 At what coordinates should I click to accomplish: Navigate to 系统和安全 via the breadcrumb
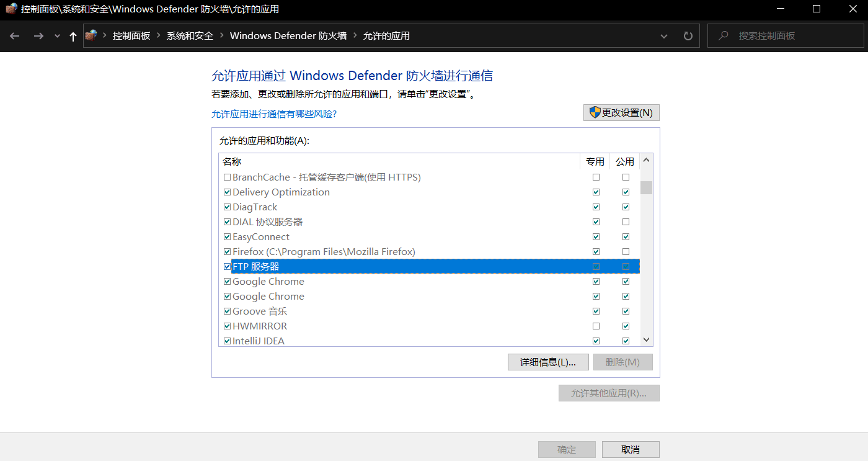tap(189, 35)
